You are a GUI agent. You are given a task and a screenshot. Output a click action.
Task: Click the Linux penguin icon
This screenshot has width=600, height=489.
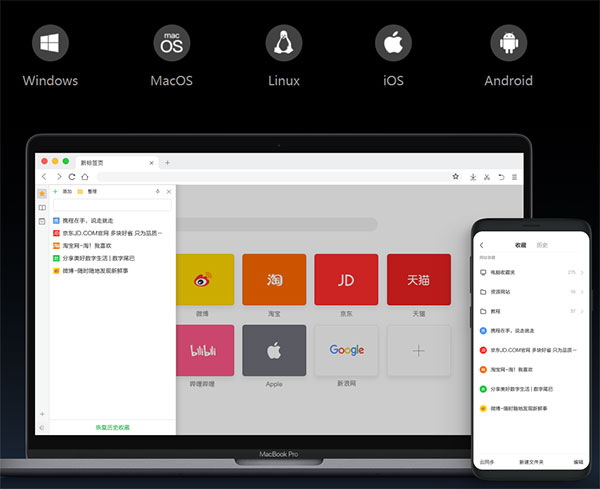(x=283, y=43)
